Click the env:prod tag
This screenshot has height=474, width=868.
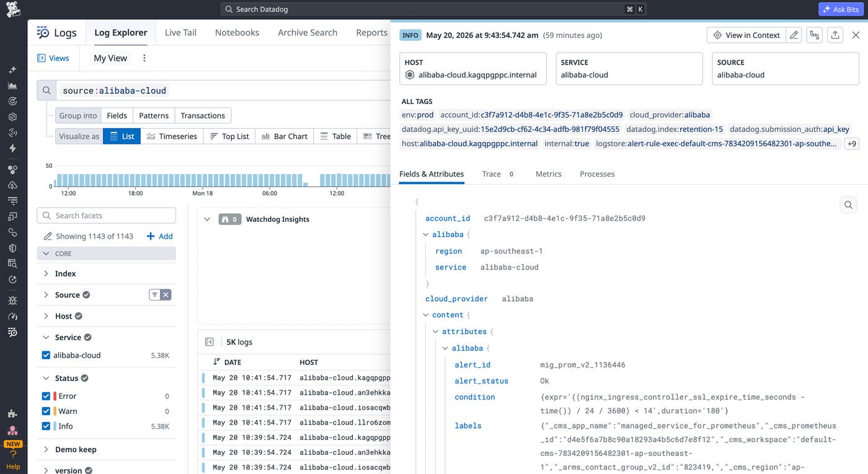(x=418, y=115)
